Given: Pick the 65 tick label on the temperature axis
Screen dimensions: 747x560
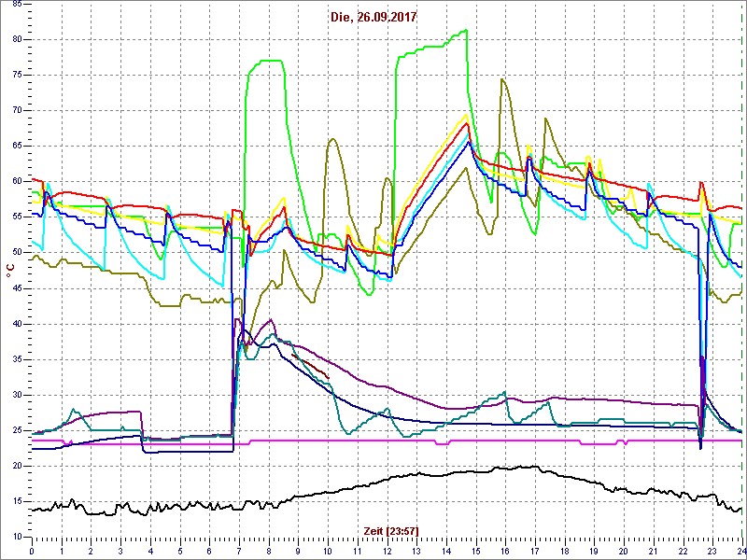Looking at the screenshot, I should click(x=17, y=147).
